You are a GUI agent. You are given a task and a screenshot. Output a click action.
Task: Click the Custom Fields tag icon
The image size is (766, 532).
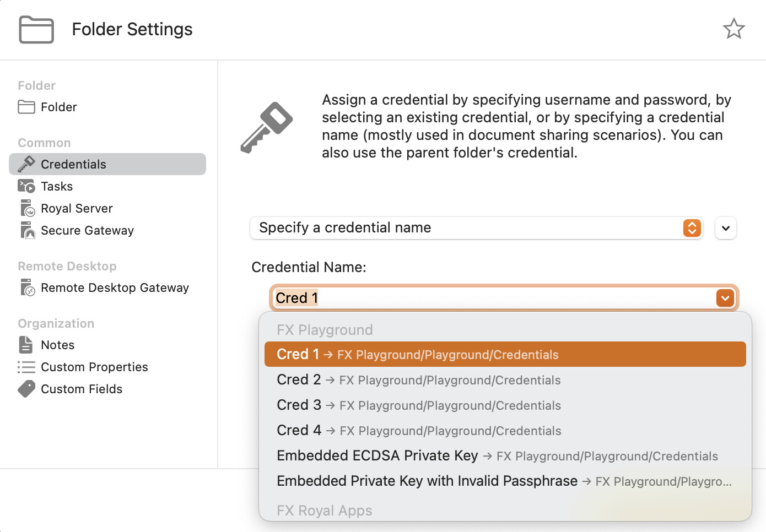(26, 389)
